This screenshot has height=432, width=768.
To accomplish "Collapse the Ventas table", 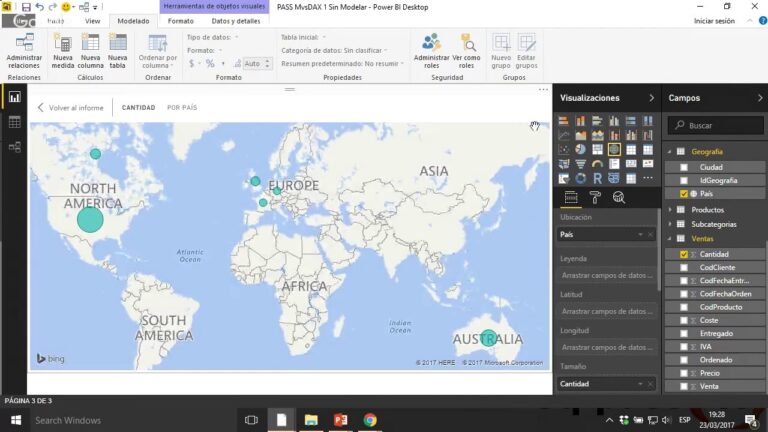I will pos(670,239).
